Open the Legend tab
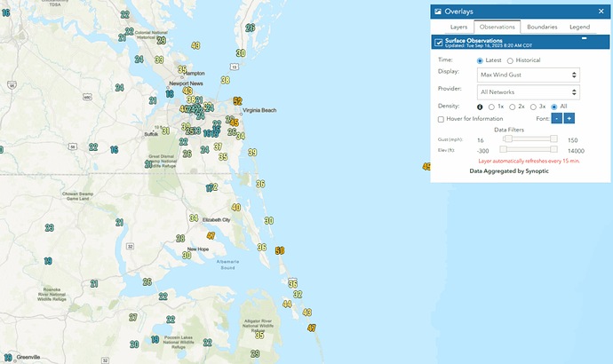Image resolution: width=613 pixels, height=364 pixels. point(579,28)
